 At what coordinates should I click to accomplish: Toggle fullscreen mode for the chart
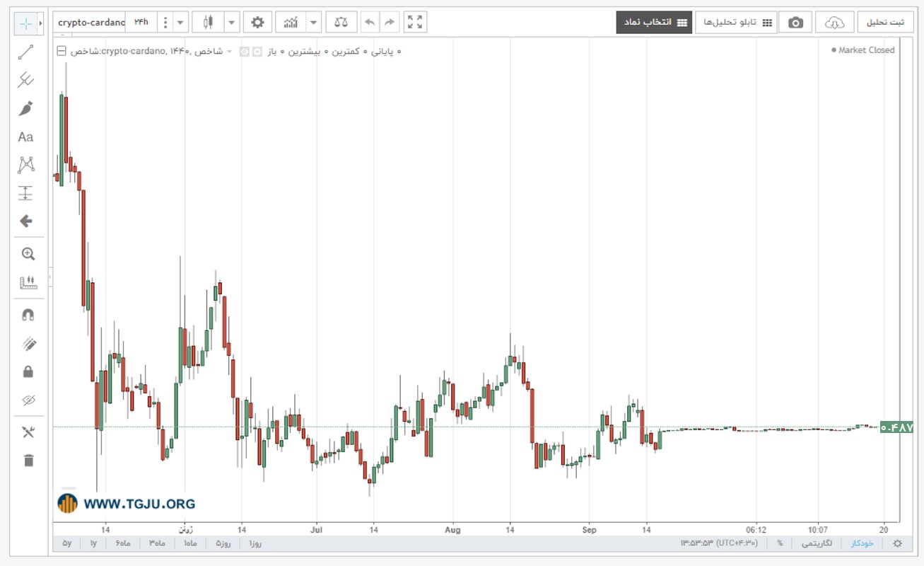[x=416, y=23]
